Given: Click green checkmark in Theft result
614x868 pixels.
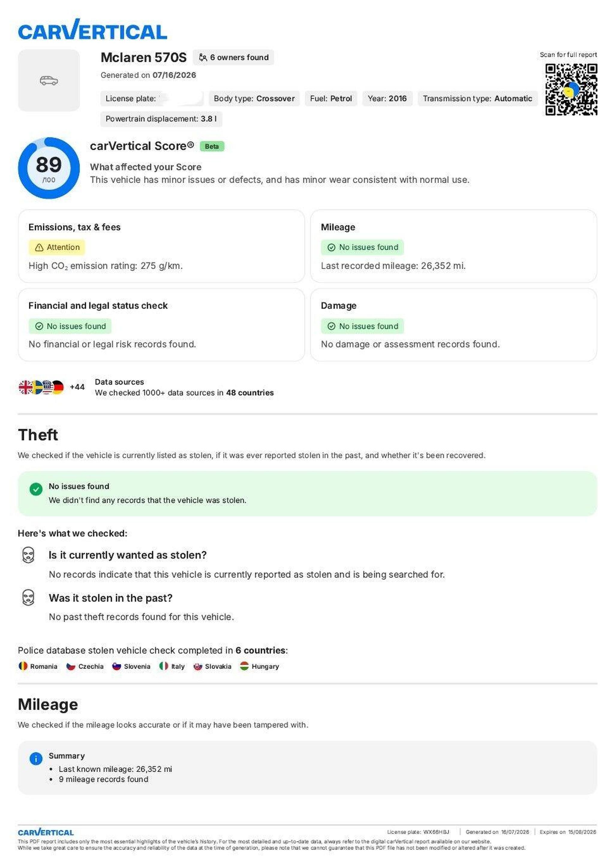Looking at the screenshot, I should pos(36,489).
